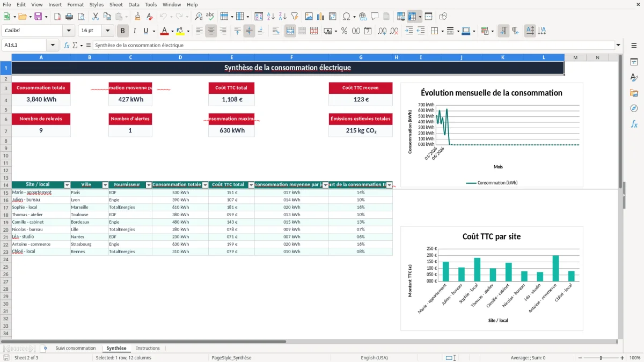The image size is (644, 362).
Task: Toggle Italic formatting
Action: pos(135,31)
